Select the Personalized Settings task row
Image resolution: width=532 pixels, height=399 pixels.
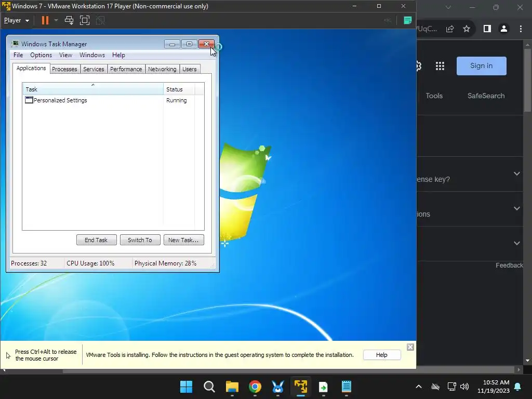point(113,100)
